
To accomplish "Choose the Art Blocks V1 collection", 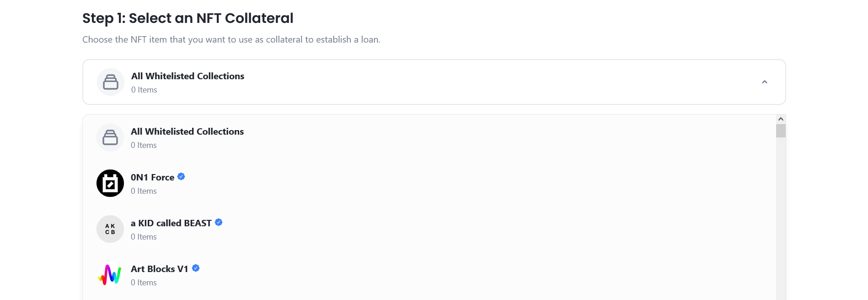I will pos(429,275).
